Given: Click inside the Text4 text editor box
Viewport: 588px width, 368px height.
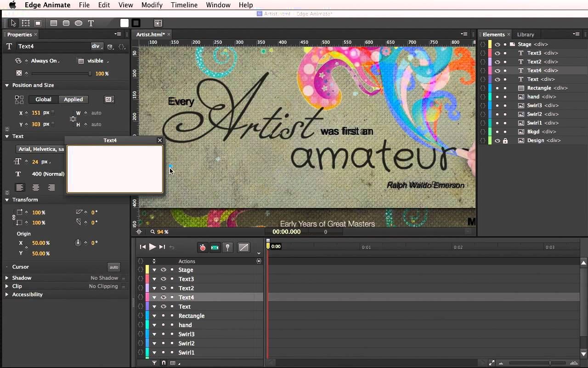Looking at the screenshot, I should click(115, 169).
